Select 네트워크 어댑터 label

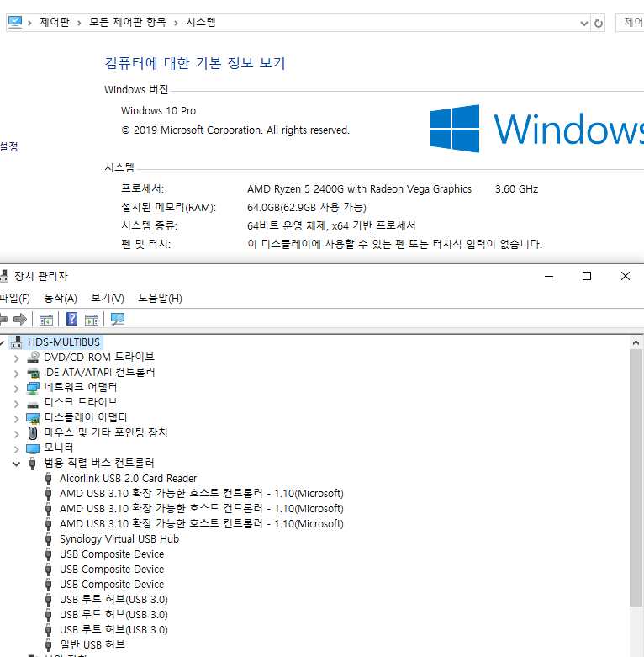pyautogui.click(x=81, y=387)
